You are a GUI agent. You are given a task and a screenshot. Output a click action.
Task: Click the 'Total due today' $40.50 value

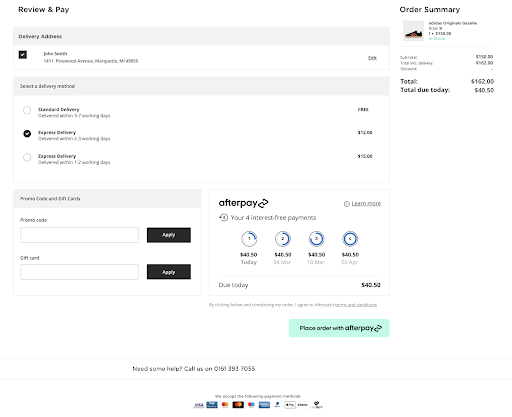pos(484,90)
